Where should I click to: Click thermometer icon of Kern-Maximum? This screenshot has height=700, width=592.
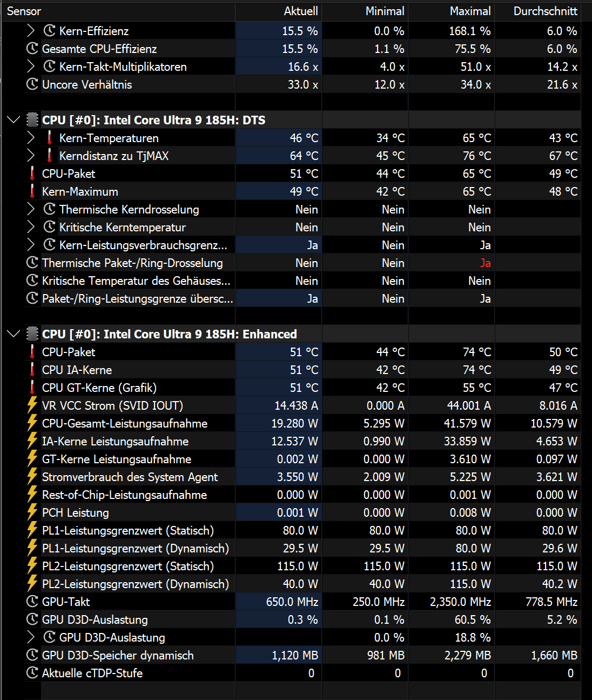pos(32,191)
